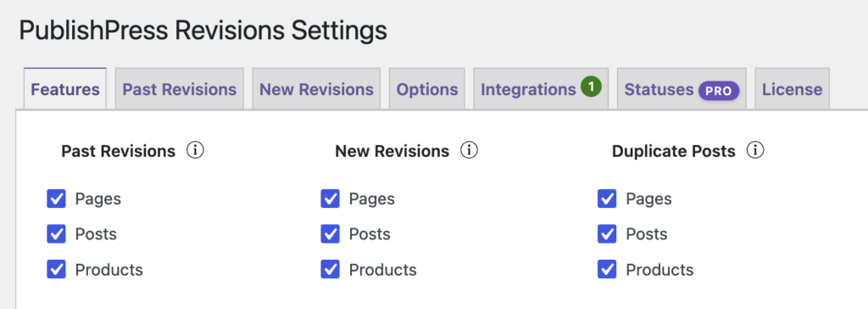Switch to the New Revisions tab

click(x=317, y=89)
